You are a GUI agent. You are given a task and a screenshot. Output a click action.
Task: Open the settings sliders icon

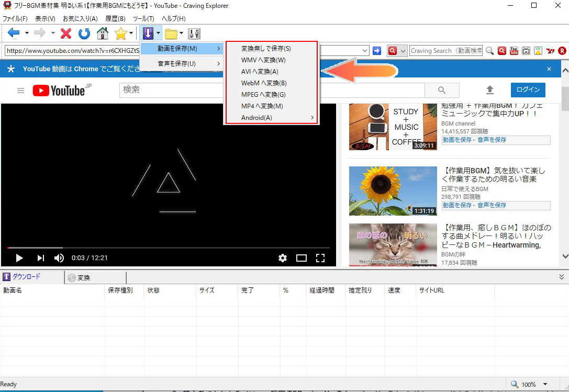click(194, 33)
